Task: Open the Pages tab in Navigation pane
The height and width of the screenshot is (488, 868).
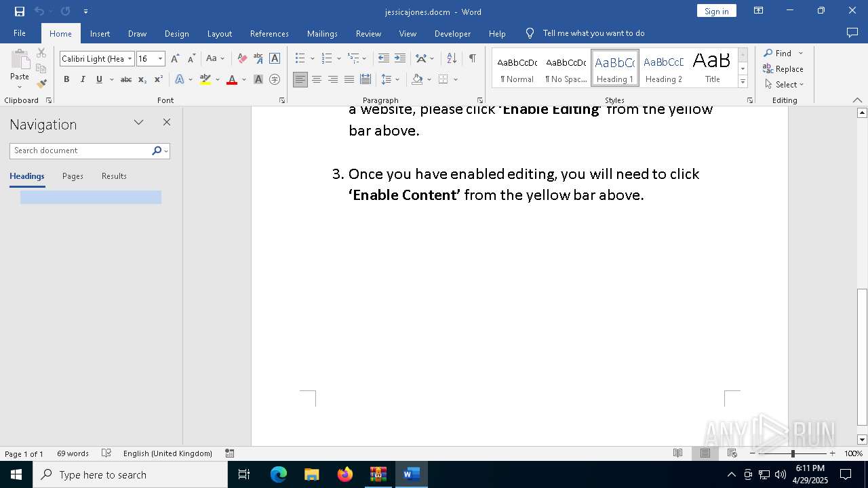Action: click(73, 176)
